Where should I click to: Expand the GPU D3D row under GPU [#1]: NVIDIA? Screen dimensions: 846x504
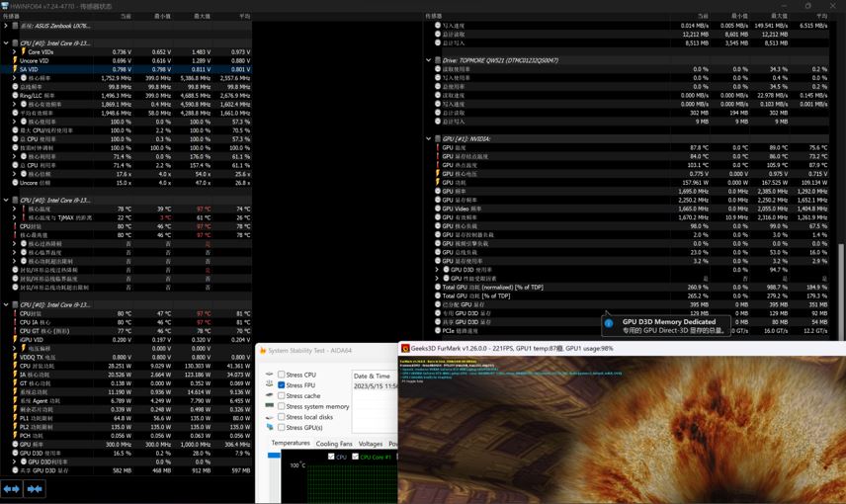click(x=437, y=269)
